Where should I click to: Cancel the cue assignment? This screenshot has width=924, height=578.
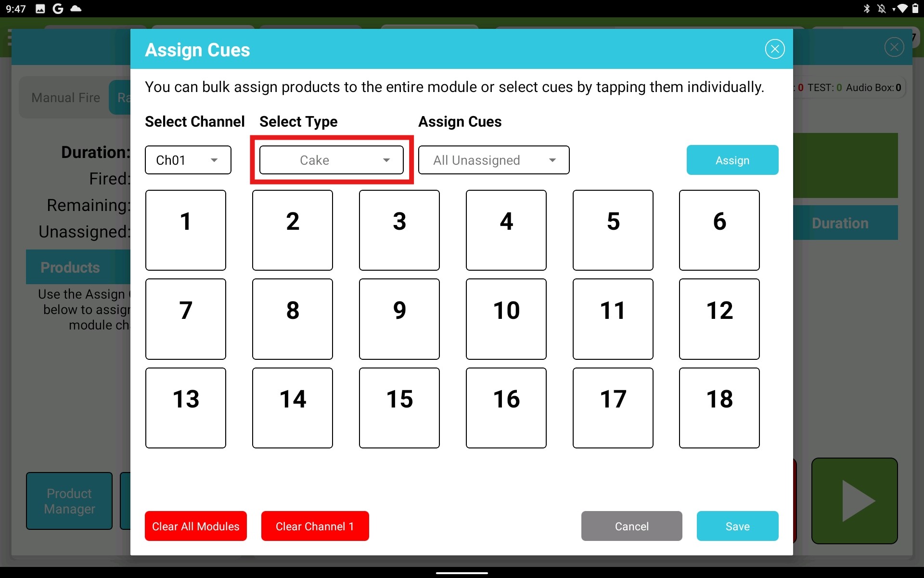pyautogui.click(x=631, y=526)
